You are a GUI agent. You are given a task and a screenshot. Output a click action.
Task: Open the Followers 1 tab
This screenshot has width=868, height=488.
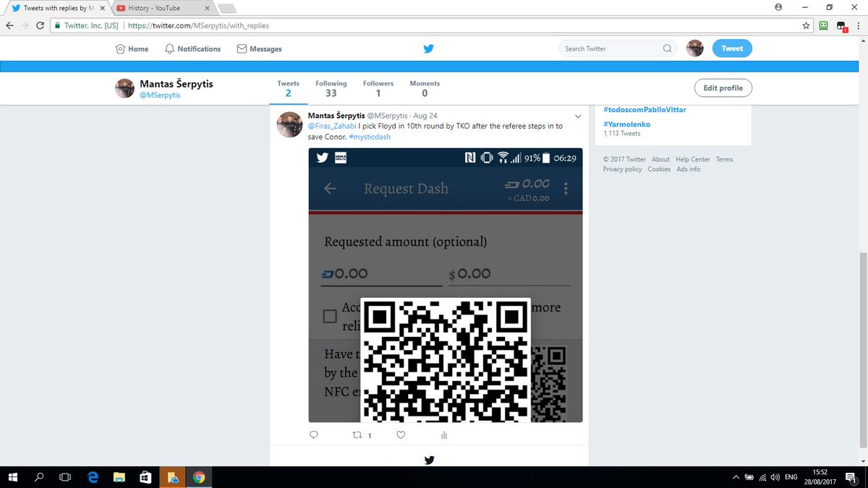pyautogui.click(x=378, y=88)
